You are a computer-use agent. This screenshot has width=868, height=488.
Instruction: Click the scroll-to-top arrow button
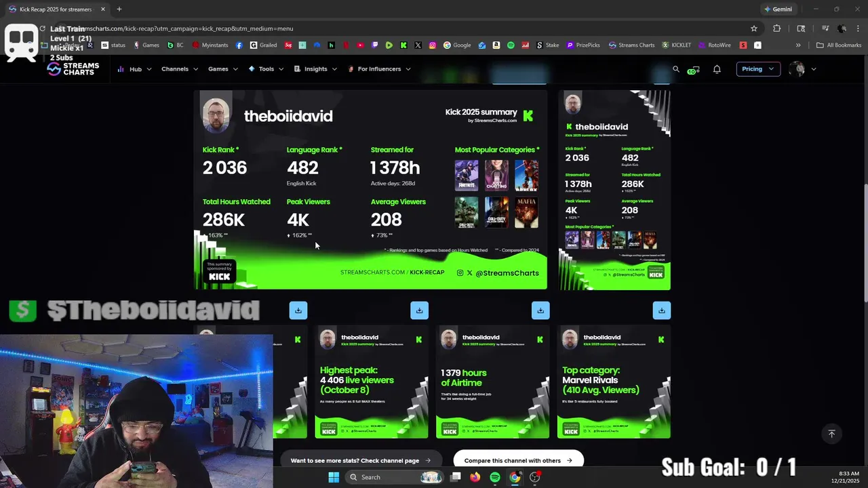click(831, 434)
